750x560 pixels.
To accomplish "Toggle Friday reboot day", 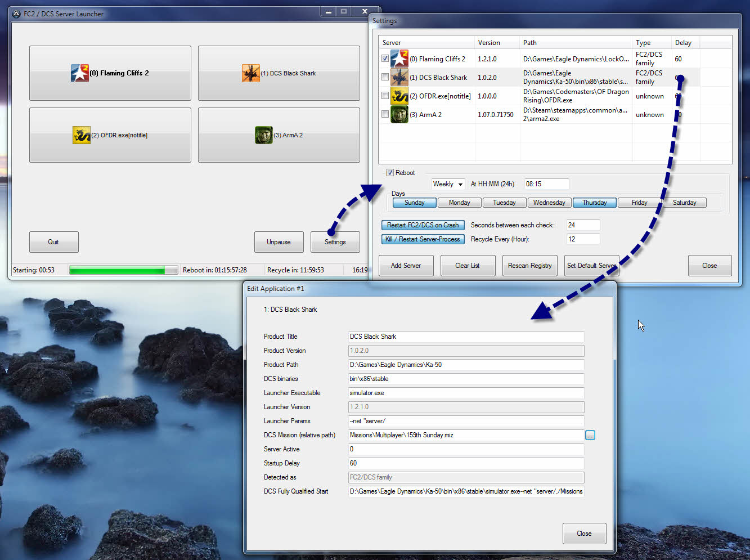I will tap(640, 203).
